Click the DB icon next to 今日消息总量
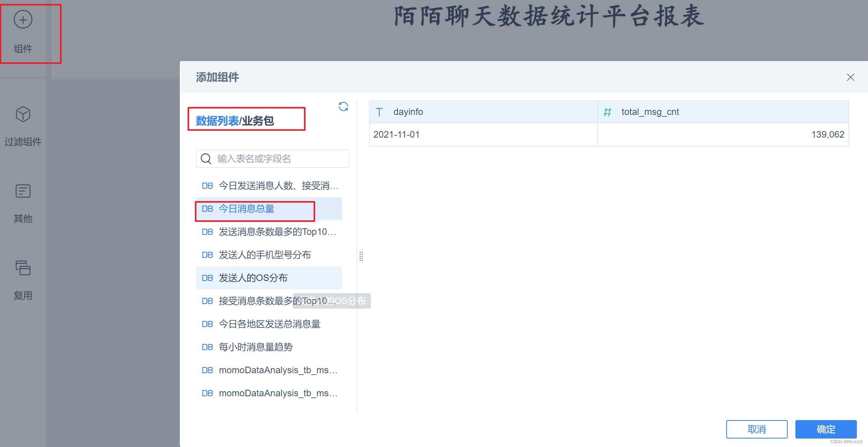The image size is (868, 447). 207,209
